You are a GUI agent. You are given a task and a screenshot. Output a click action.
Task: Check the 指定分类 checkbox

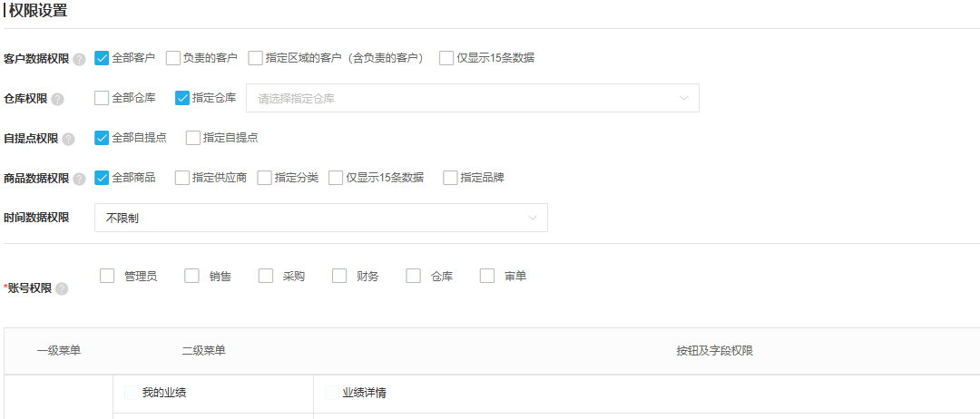click(264, 178)
